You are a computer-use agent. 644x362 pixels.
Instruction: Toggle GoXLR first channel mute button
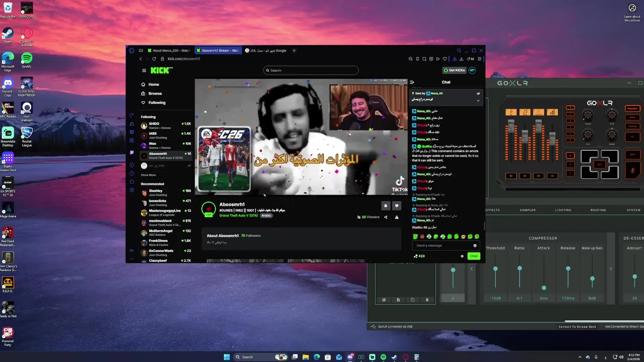pyautogui.click(x=511, y=175)
